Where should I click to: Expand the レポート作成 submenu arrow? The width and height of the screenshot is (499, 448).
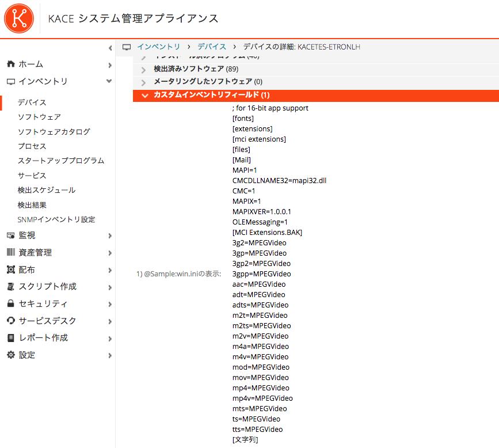pyautogui.click(x=110, y=339)
